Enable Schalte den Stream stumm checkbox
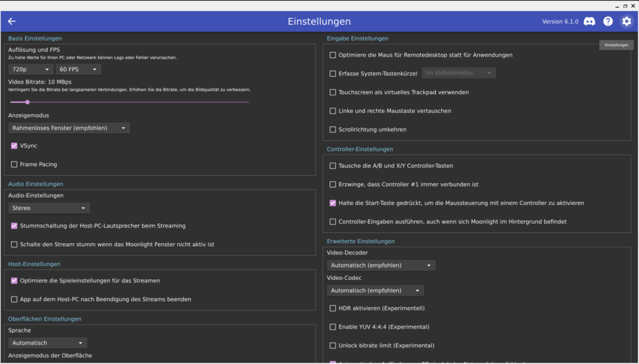The image size is (639, 364). coord(14,244)
